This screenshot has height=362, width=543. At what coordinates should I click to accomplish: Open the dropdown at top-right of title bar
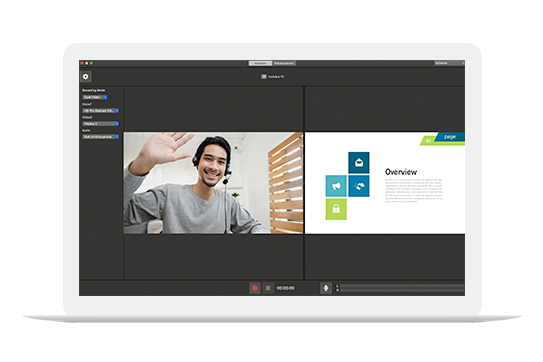point(449,63)
